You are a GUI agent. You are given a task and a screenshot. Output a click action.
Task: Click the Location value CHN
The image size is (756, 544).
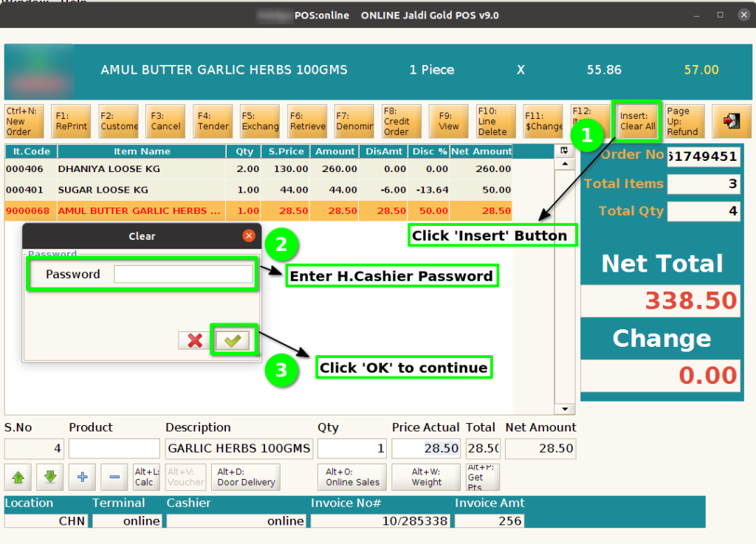[47, 521]
